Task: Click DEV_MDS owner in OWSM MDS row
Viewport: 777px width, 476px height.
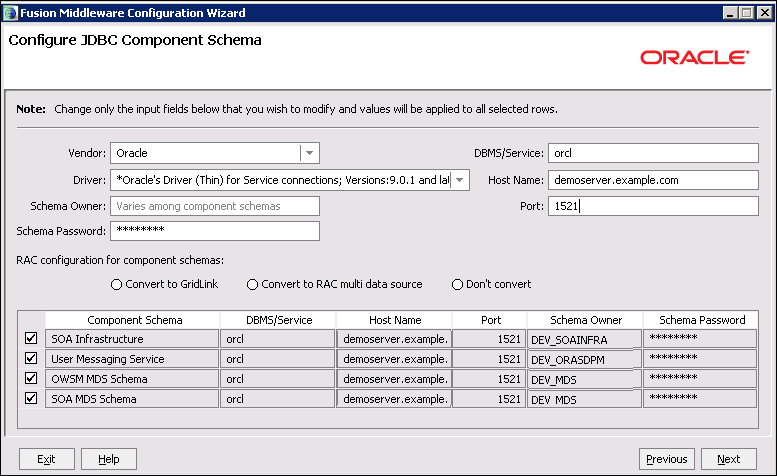Action: [x=585, y=379]
